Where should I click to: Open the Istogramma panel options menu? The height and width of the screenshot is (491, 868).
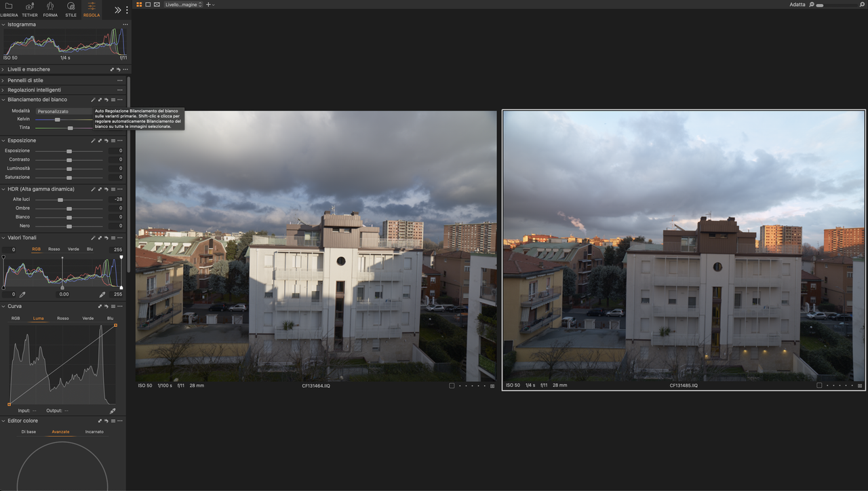(x=125, y=24)
